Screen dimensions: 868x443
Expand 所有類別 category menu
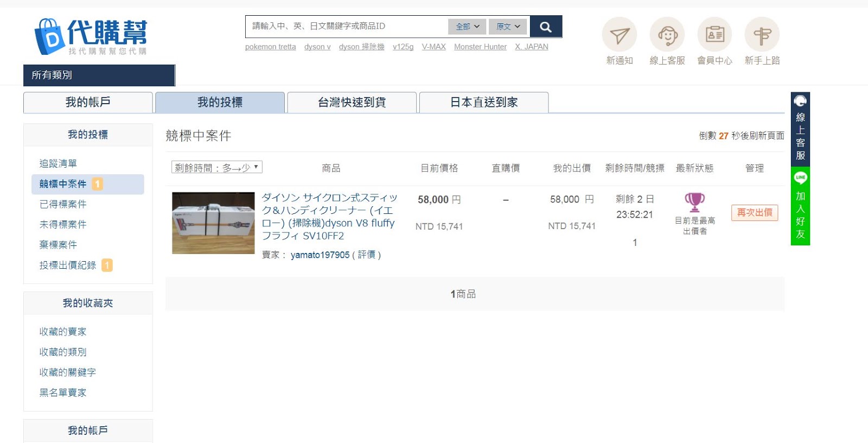pos(99,75)
